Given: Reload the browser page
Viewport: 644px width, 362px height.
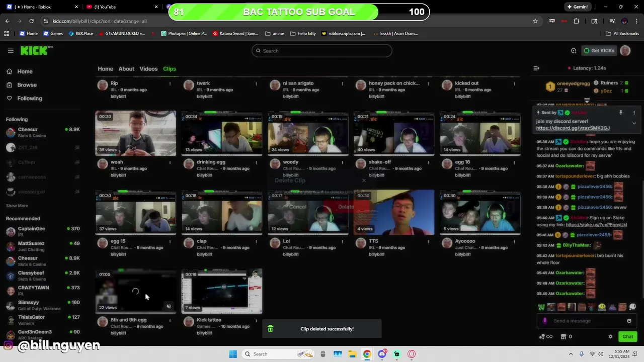Looking at the screenshot, I should coord(31,21).
